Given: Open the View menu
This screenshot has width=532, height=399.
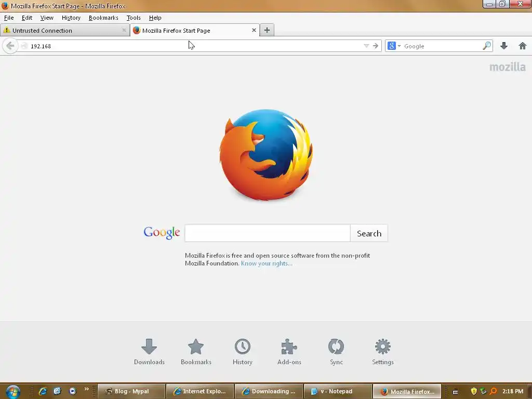Looking at the screenshot, I should click(47, 18).
